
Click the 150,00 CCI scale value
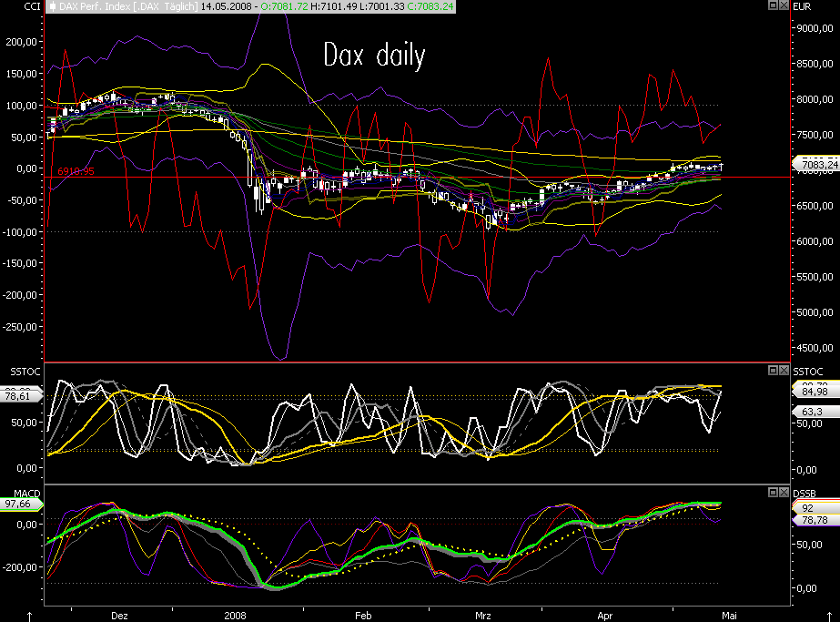tap(22, 74)
